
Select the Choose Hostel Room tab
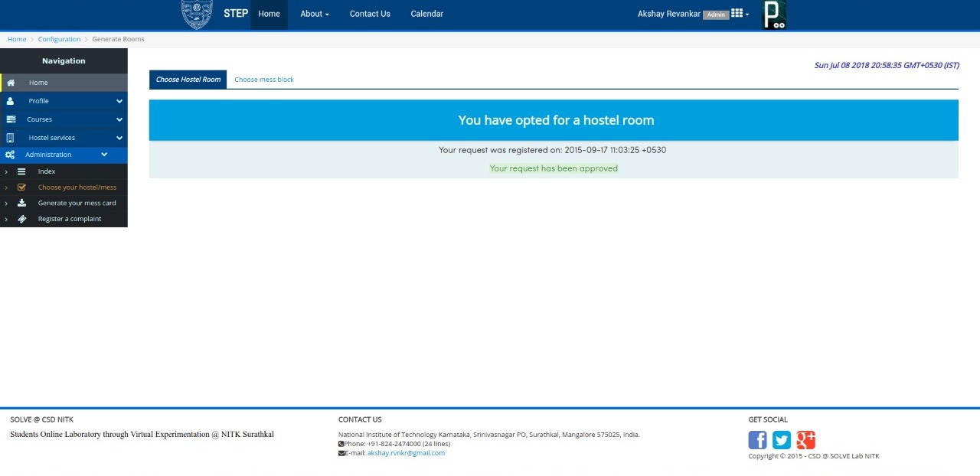click(x=188, y=80)
